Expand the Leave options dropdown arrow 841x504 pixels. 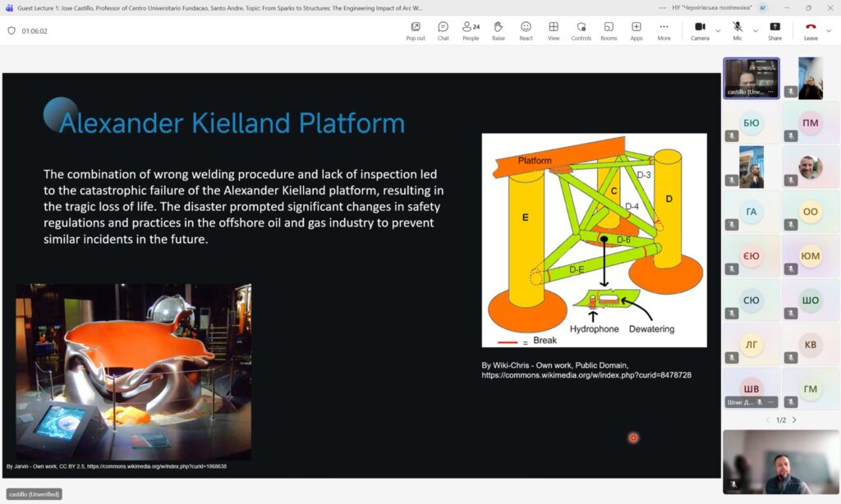[x=829, y=31]
